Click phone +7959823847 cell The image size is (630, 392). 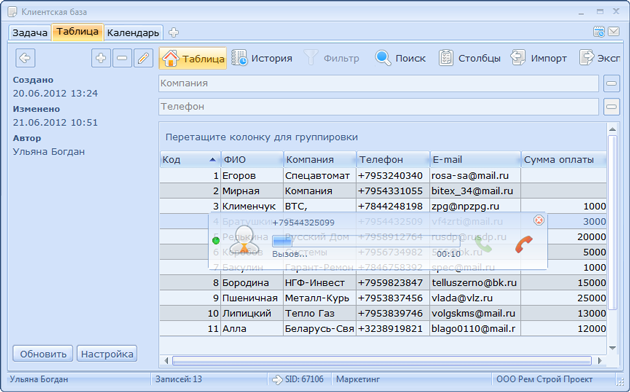(393, 283)
